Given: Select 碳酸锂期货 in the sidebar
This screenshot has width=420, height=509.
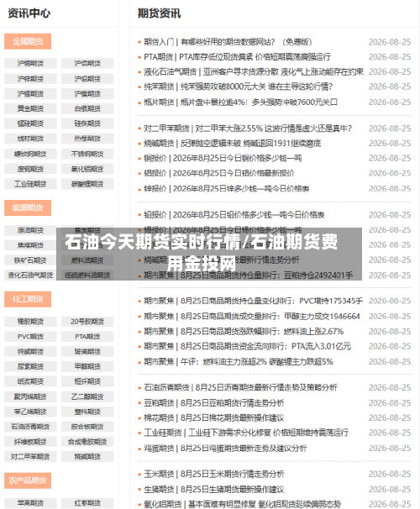Looking at the screenshot, I should pos(87,184).
